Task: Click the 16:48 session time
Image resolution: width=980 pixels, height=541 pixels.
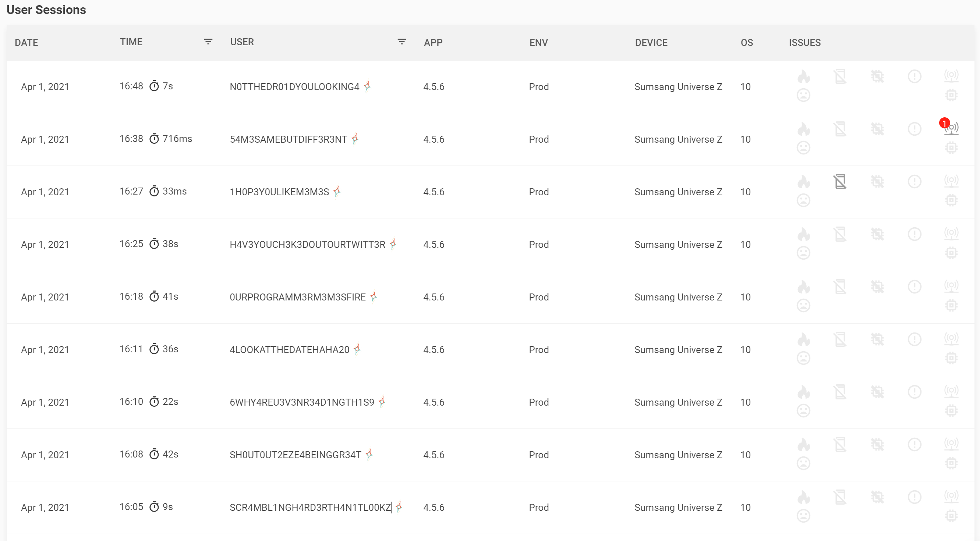Action: (x=131, y=86)
